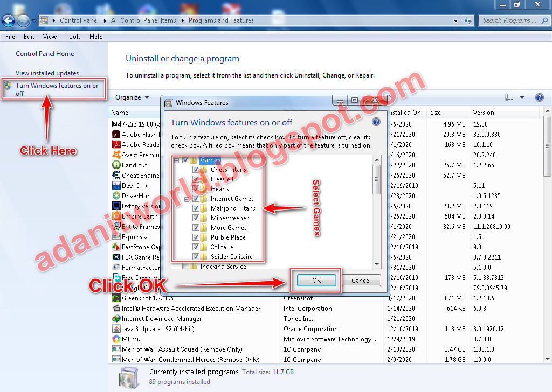This screenshot has width=552, height=392.
Task: Disable the Hearts game checkbox
Action: [x=196, y=188]
